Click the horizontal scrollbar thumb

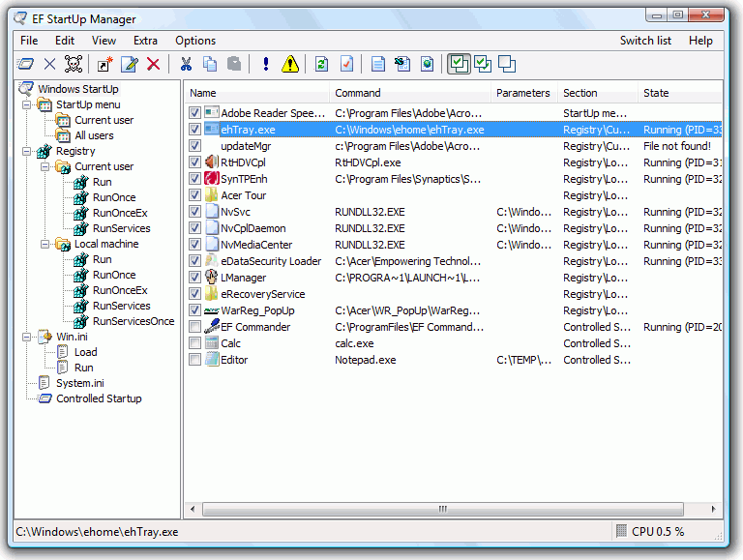[442, 510]
